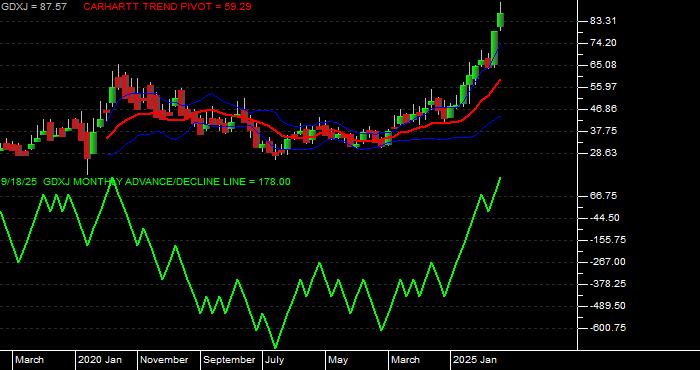
Task: Click the May time axis label
Action: [339, 360]
